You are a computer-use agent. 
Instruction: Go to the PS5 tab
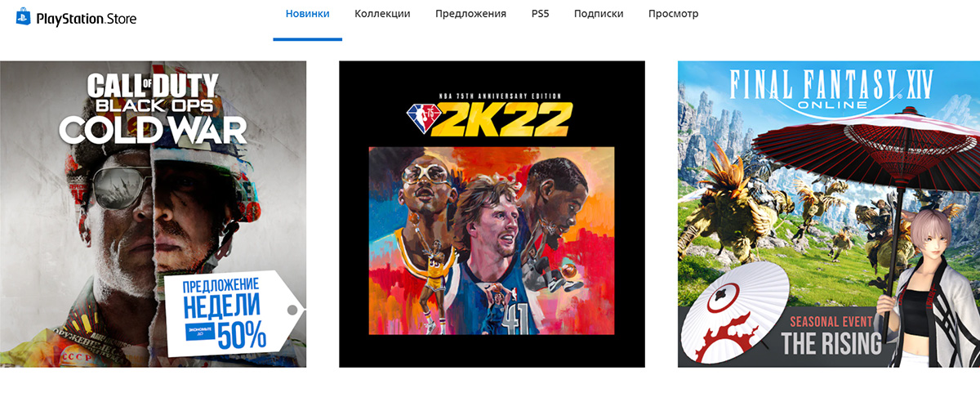click(x=540, y=14)
